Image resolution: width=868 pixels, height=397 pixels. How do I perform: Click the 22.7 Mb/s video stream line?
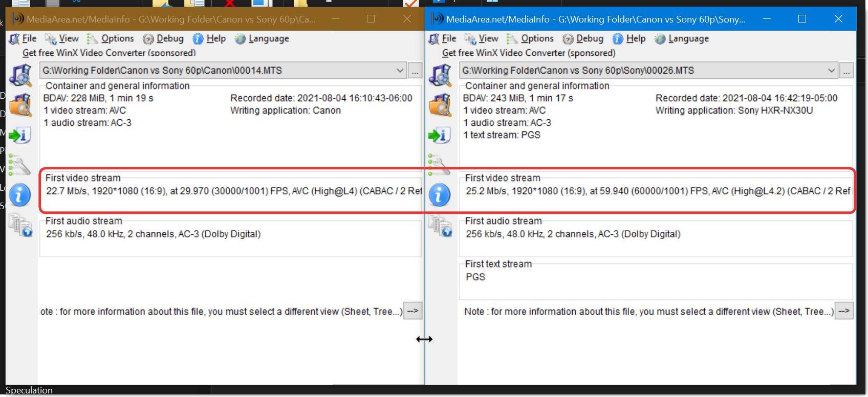coord(233,191)
